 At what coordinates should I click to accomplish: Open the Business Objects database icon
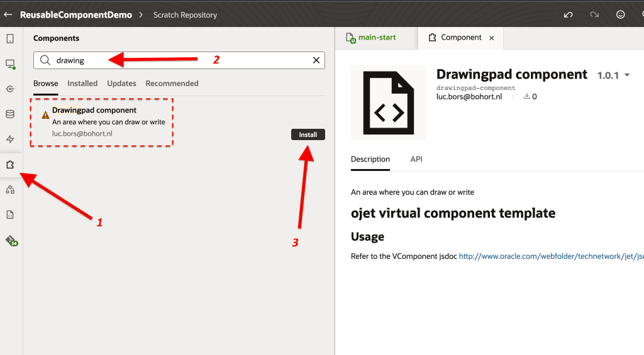10,114
